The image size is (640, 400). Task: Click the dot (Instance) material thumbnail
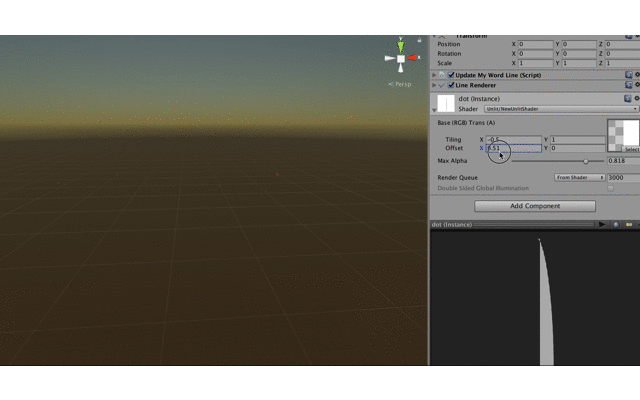coord(446,103)
